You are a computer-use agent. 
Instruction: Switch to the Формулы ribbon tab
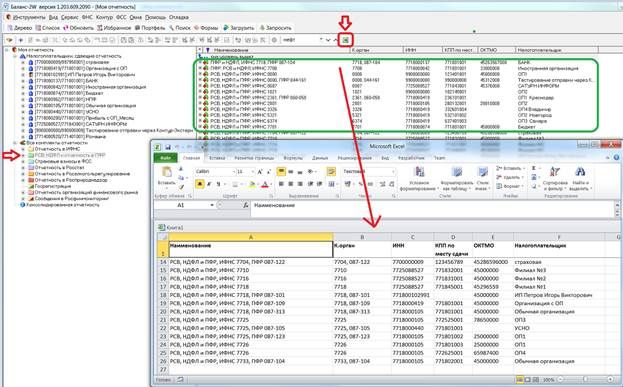293,158
